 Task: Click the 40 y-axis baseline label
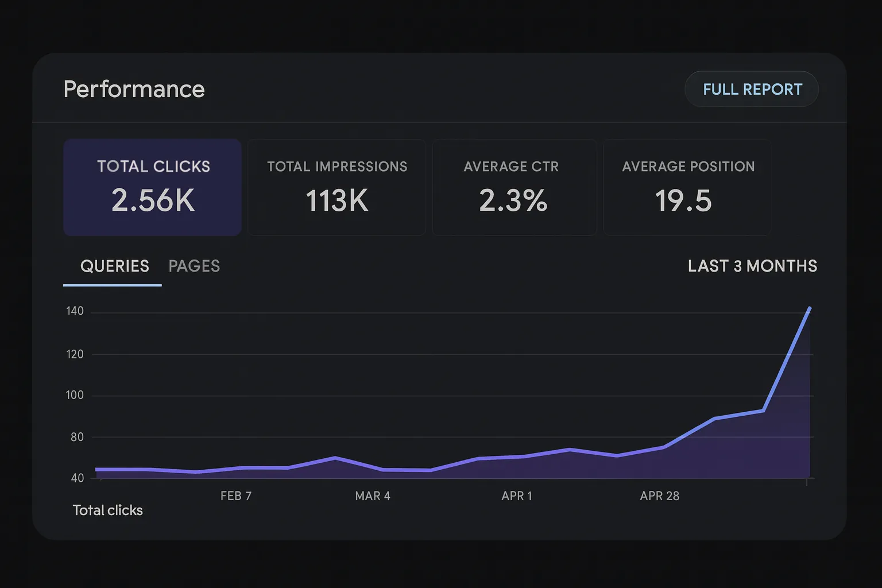coord(77,478)
